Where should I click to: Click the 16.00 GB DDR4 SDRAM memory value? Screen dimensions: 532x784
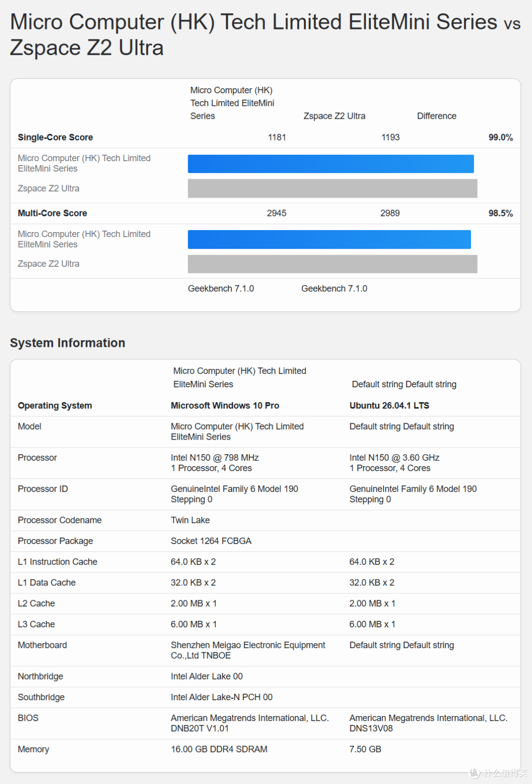[219, 750]
